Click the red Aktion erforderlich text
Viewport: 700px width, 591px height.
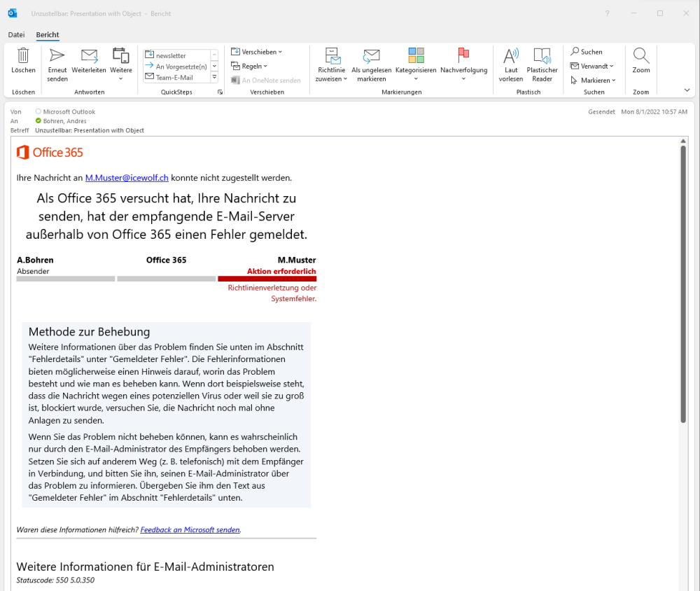click(x=281, y=271)
